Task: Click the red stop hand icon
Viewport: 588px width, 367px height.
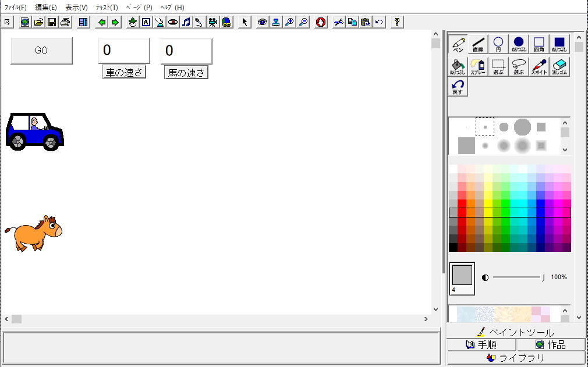Action: point(321,22)
